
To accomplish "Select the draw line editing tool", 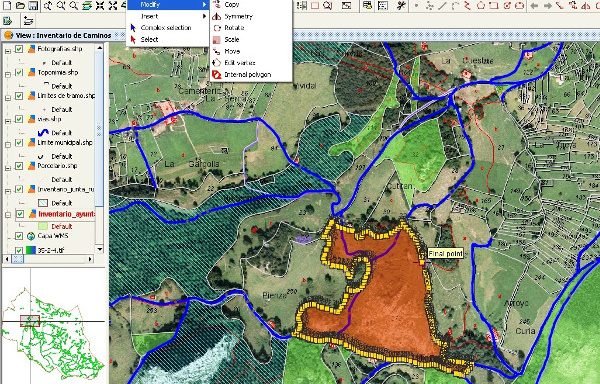I will (442, 5).
